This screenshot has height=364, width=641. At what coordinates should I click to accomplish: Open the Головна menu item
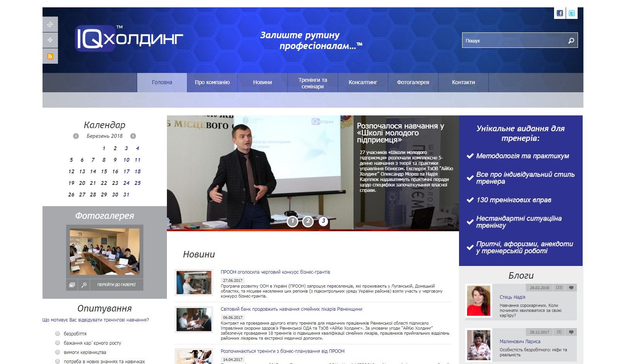point(162,83)
